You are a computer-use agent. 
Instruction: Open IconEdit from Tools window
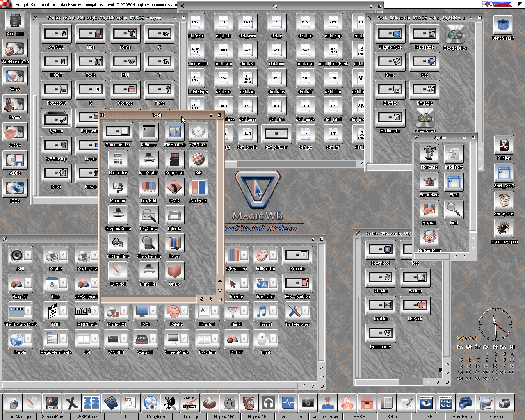[x=148, y=187]
